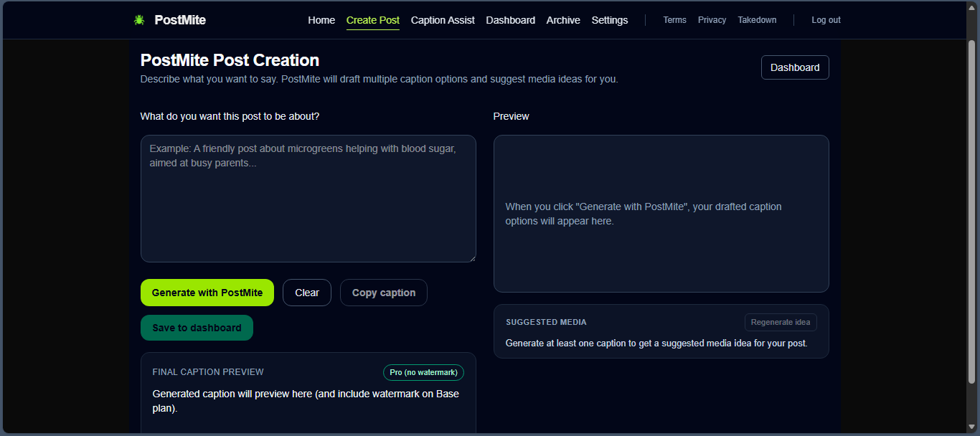Open the Takedown link
980x436 pixels.
click(757, 20)
